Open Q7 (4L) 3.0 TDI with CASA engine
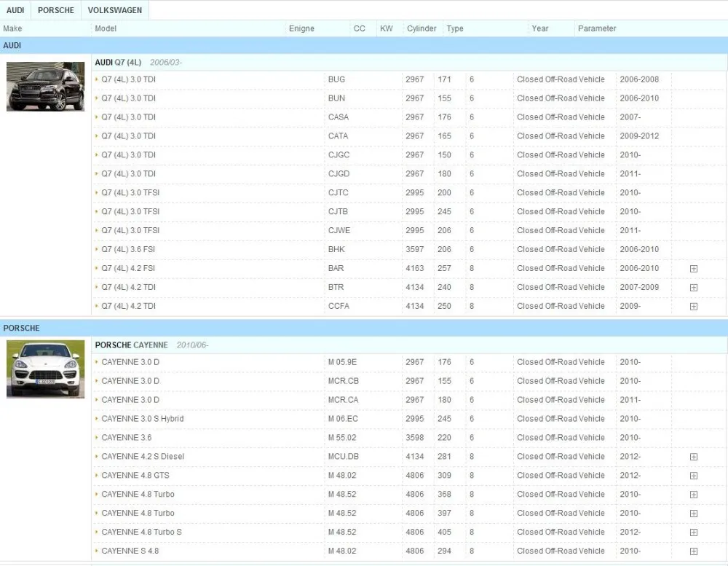 (129, 117)
